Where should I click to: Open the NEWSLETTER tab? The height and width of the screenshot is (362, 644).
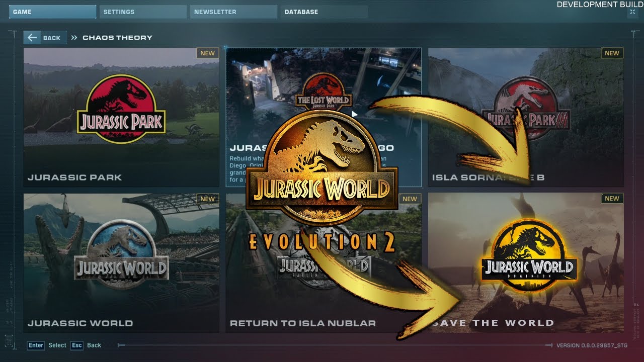(x=233, y=12)
